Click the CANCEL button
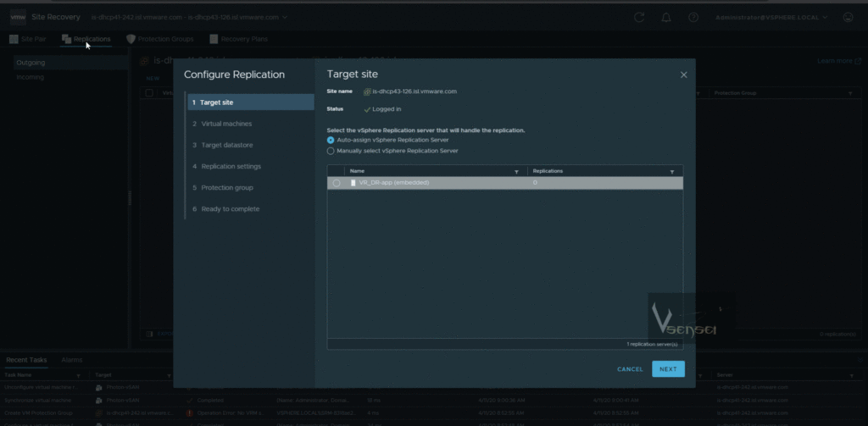Image resolution: width=868 pixels, height=426 pixels. [630, 369]
